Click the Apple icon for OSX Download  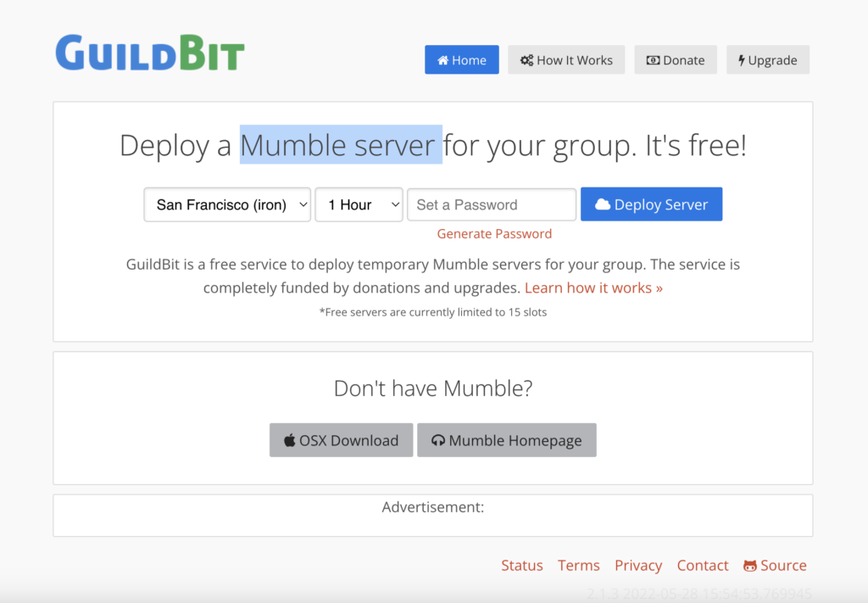click(x=289, y=440)
